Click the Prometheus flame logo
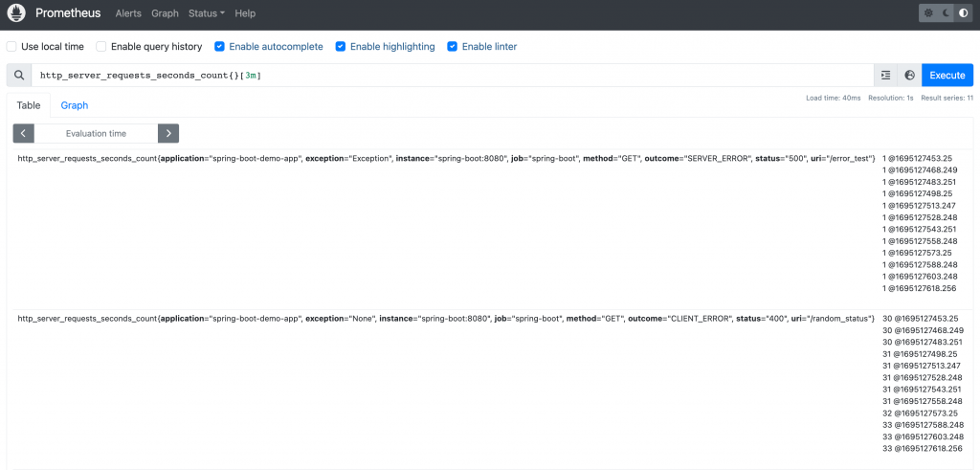 pos(16,13)
